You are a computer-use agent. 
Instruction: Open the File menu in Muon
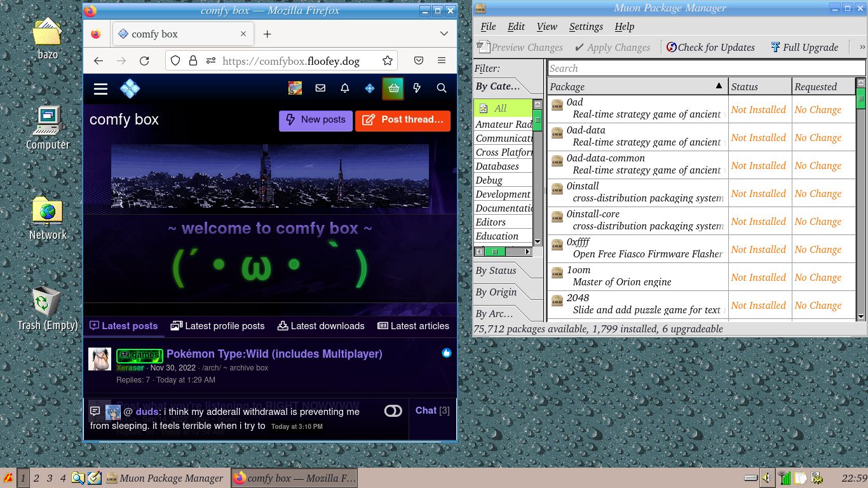[488, 27]
